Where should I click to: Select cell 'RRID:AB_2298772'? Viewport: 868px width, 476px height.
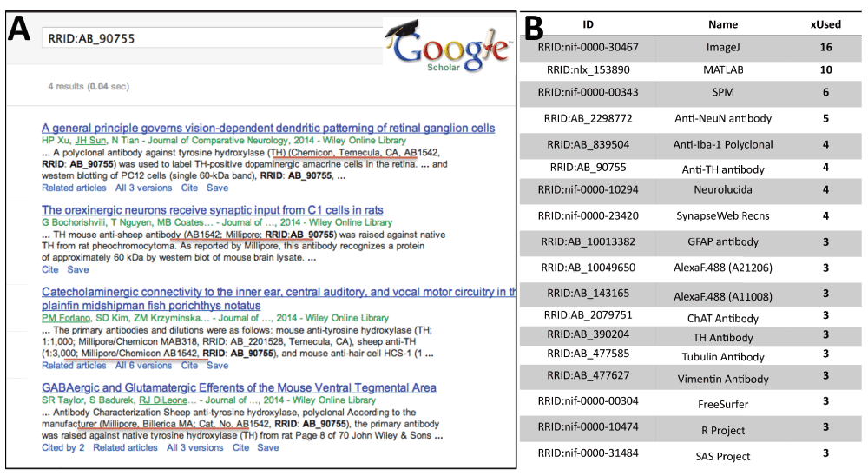point(588,118)
